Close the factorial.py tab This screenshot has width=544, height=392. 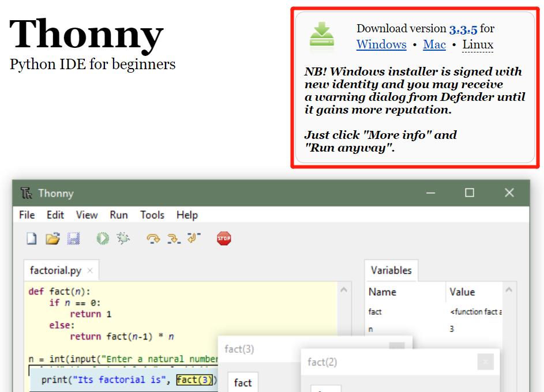coord(90,270)
